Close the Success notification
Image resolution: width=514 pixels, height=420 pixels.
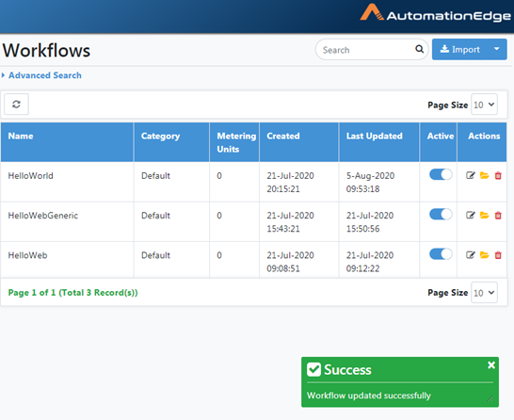491,365
